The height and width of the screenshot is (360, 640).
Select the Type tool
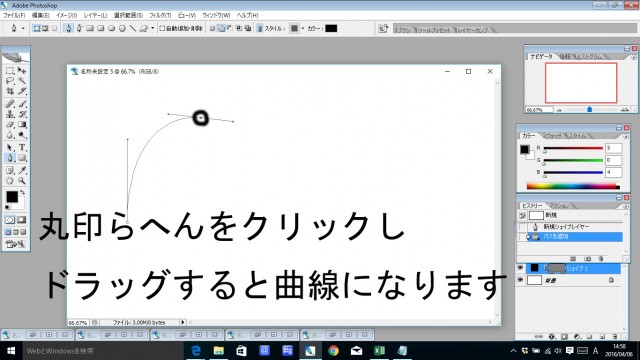pos(22,147)
